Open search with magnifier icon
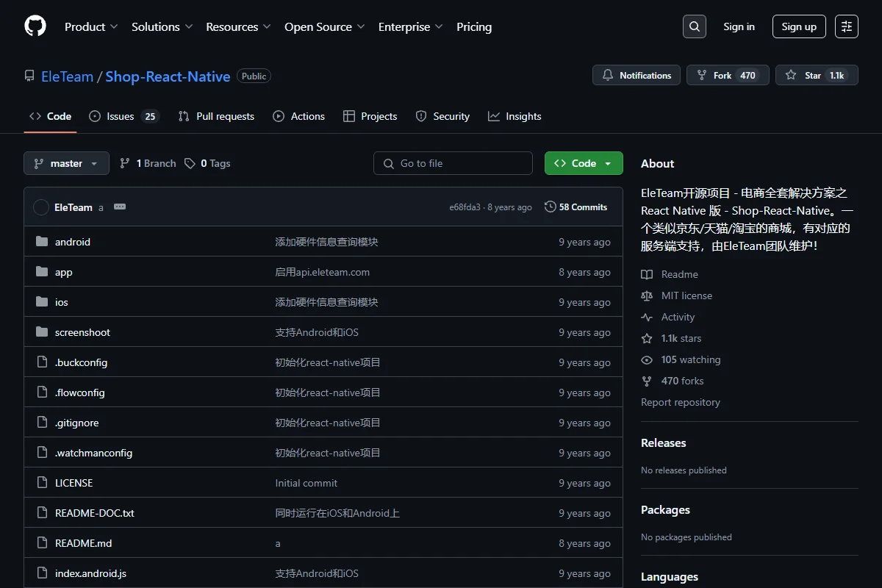The image size is (882, 588). [694, 26]
